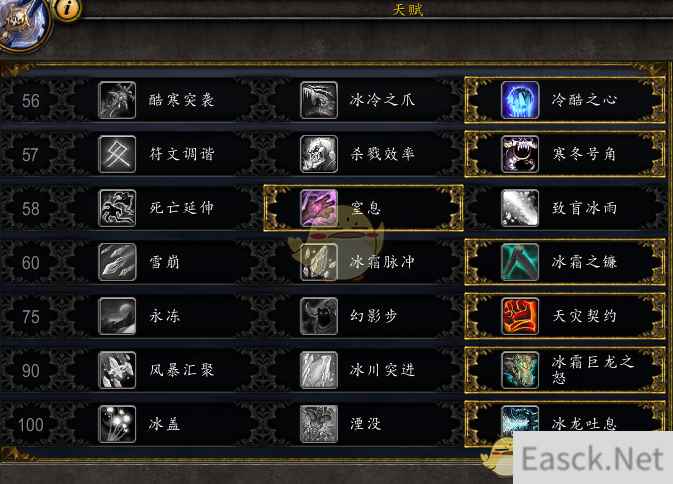Click the 风暴汇聚 talent
Image resolution: width=673 pixels, height=484 pixels.
[x=163, y=370]
